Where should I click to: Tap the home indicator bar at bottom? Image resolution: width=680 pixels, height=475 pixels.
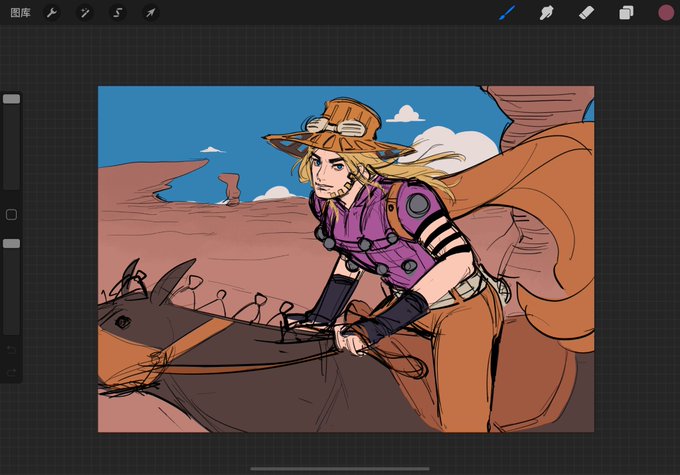pos(340,468)
